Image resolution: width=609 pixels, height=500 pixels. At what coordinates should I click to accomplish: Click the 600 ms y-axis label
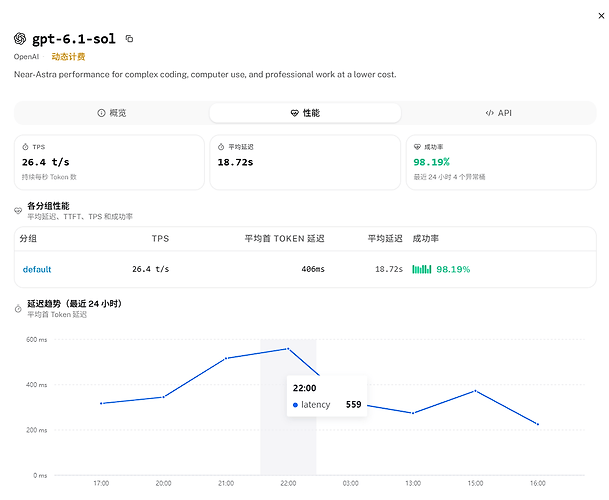click(x=37, y=340)
